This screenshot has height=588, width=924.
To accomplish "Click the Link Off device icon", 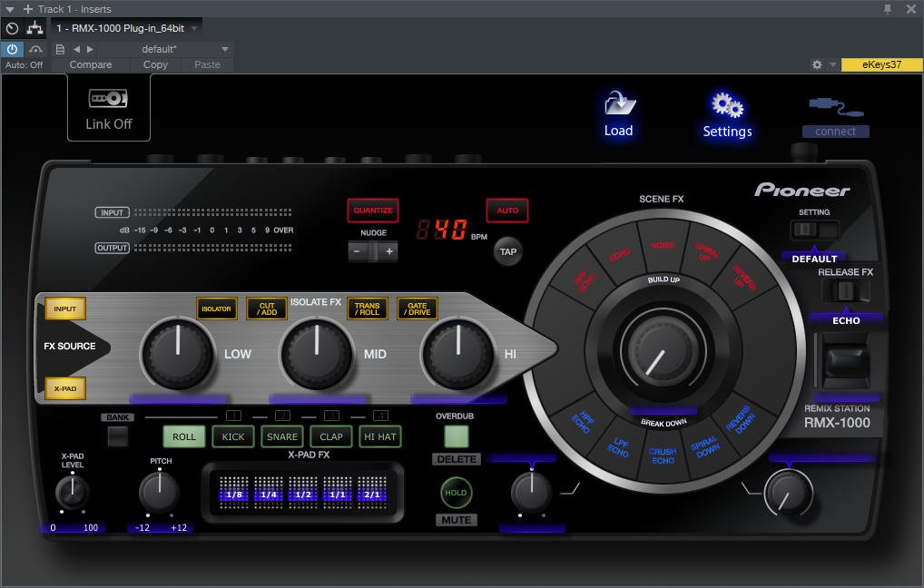I will pos(108,98).
